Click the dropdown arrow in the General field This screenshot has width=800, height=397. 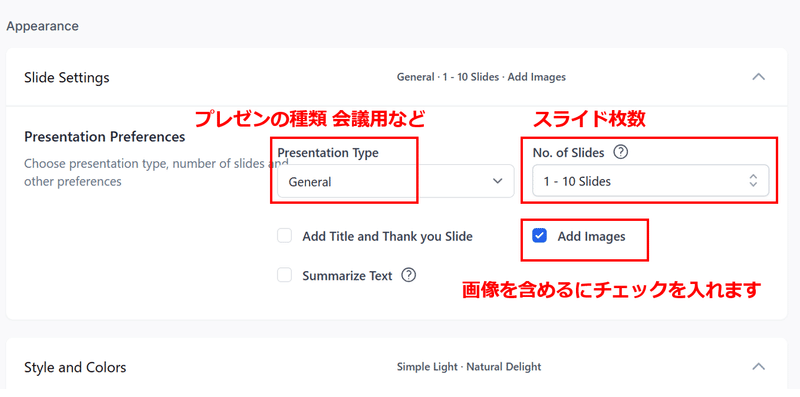[x=497, y=181]
